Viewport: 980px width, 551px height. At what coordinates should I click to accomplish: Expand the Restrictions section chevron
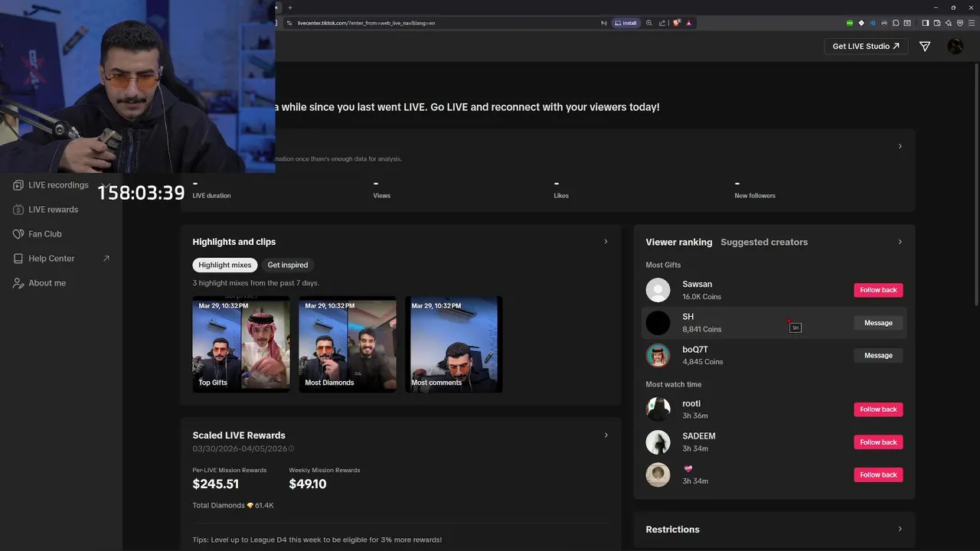pos(900,529)
